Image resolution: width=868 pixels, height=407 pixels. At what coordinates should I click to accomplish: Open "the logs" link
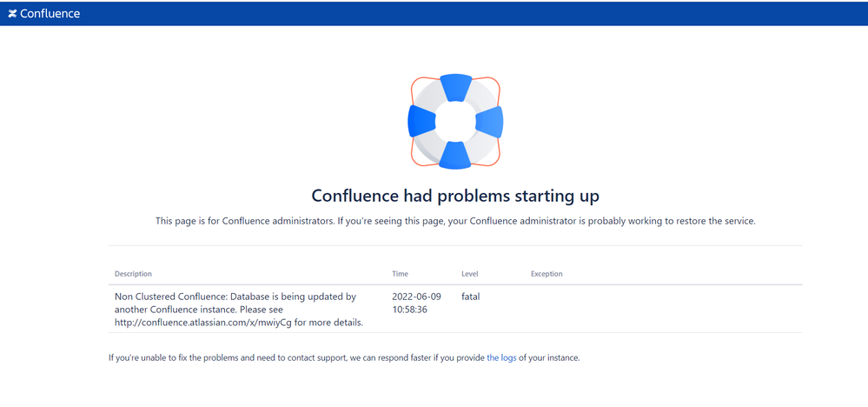coord(501,357)
